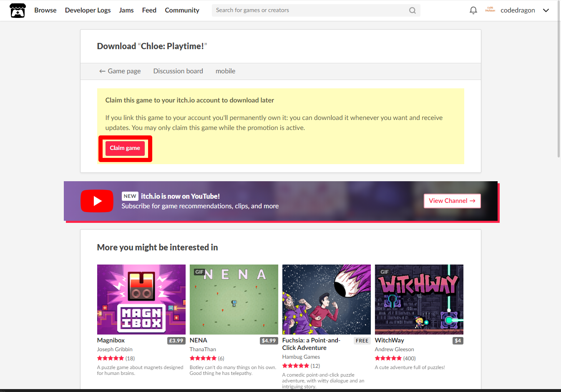Visit Joseph Gribbin's creator page
The image size is (561, 392).
point(115,350)
